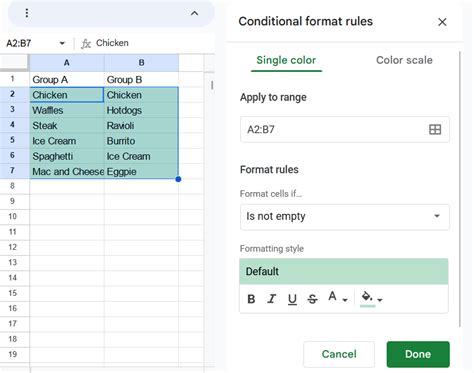474x373 pixels.
Task: Click the Apply to range input field
Action: [x=345, y=129]
